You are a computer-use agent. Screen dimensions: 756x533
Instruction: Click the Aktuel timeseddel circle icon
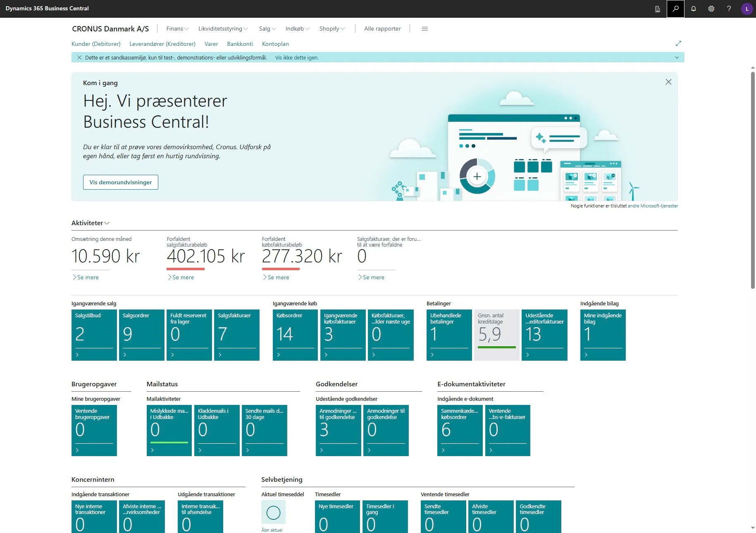273,513
